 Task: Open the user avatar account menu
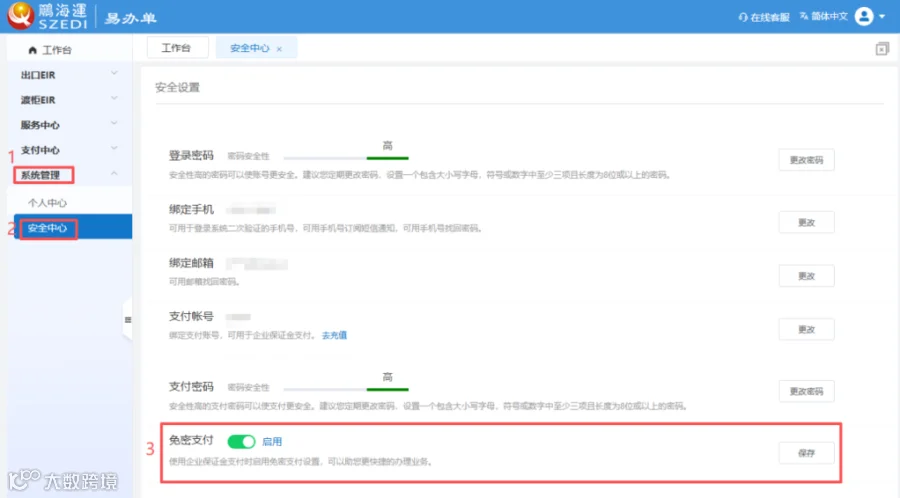click(864, 16)
